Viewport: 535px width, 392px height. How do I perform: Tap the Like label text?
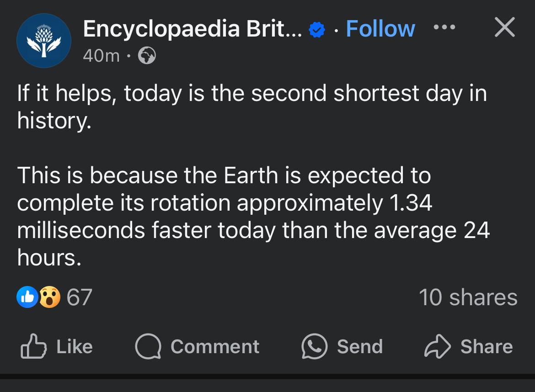coord(75,347)
